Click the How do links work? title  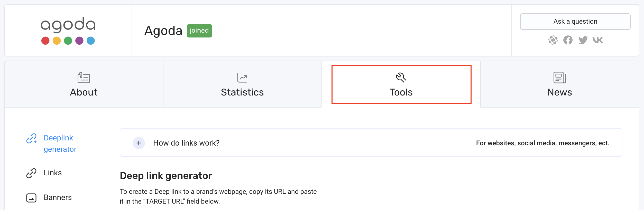[186, 143]
